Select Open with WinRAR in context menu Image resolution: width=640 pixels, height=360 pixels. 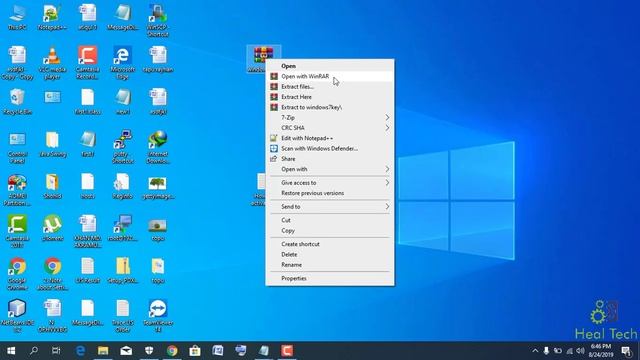(x=330, y=76)
